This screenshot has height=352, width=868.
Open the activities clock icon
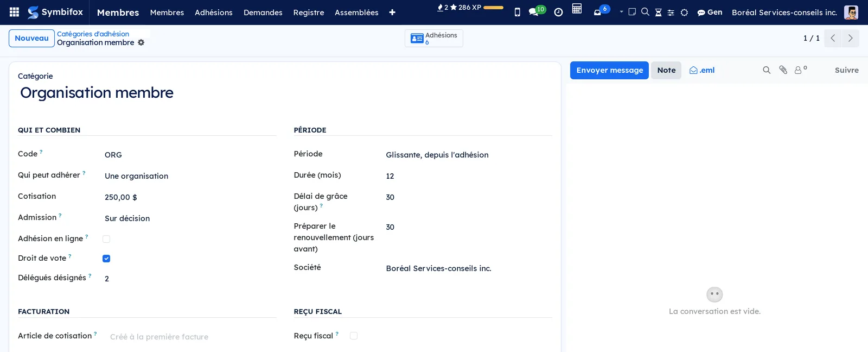tap(558, 12)
